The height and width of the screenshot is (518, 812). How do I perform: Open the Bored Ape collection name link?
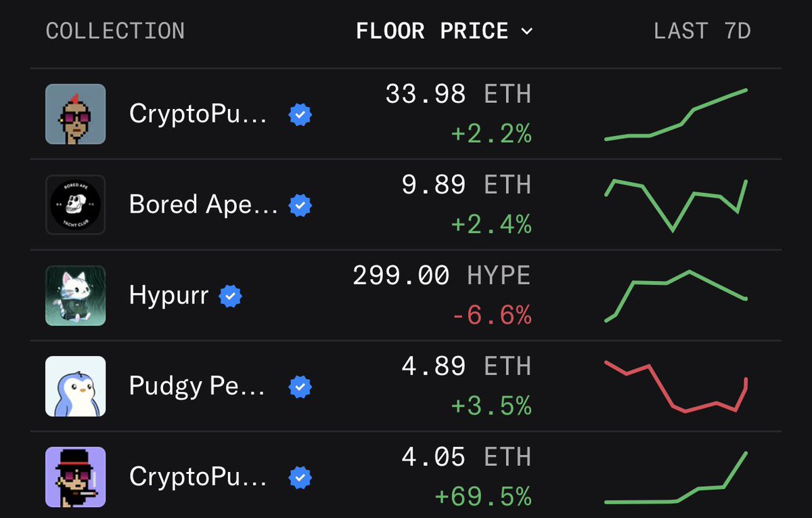(x=203, y=205)
